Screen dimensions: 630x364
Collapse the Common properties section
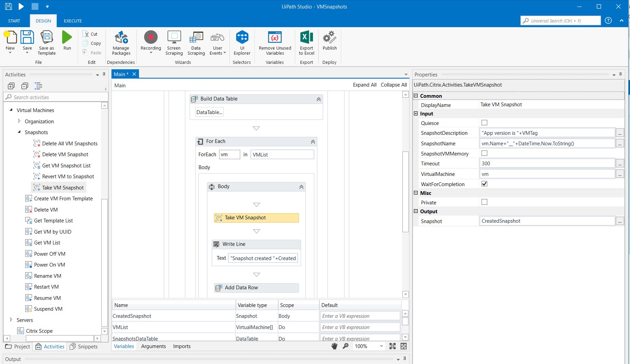pos(416,96)
